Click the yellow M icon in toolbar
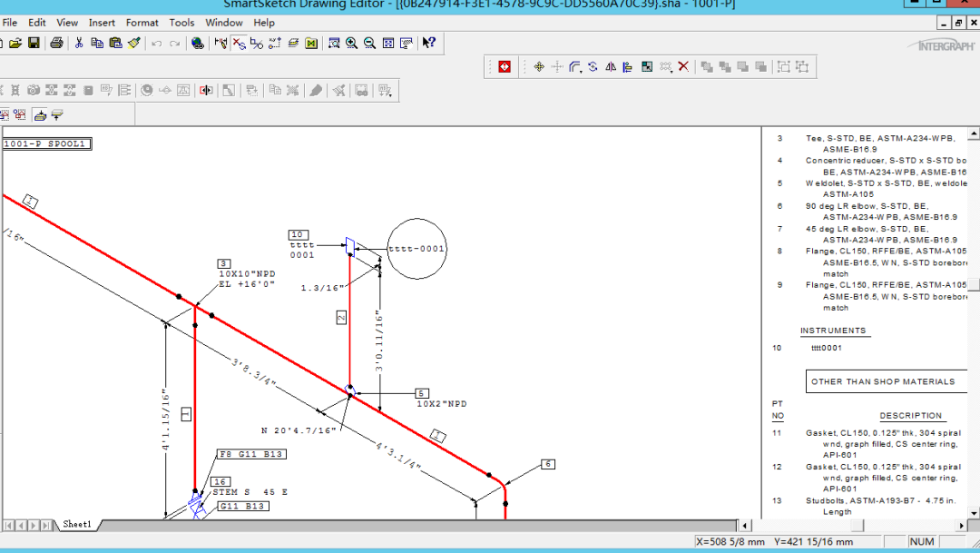 (311, 43)
